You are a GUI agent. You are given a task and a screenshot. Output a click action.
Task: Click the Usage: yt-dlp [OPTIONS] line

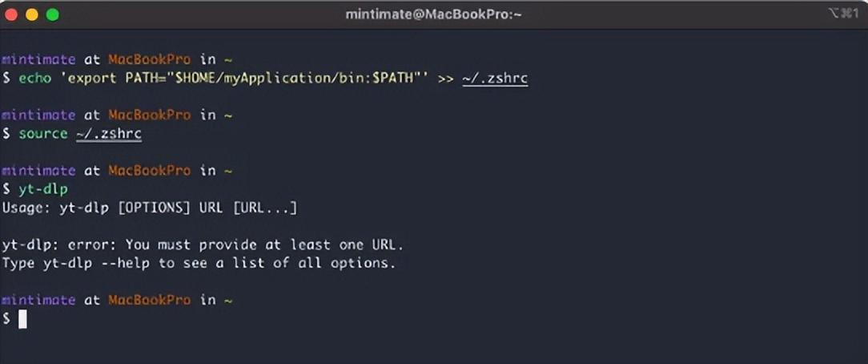pos(150,208)
